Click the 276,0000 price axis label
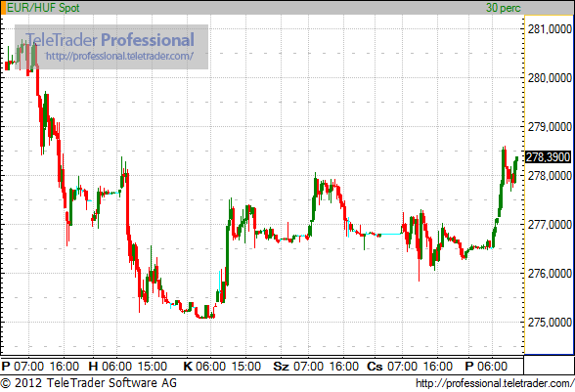The width and height of the screenshot is (575, 392). click(550, 274)
